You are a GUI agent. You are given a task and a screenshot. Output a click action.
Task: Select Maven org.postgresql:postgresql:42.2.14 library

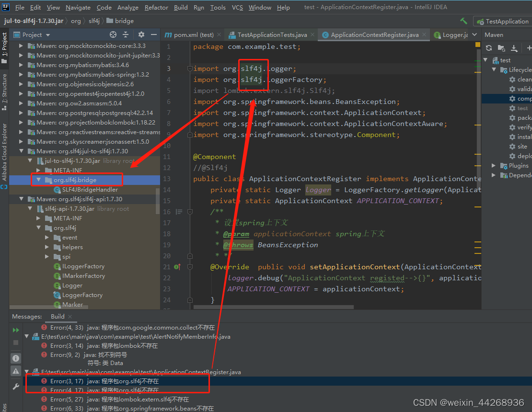coord(95,113)
